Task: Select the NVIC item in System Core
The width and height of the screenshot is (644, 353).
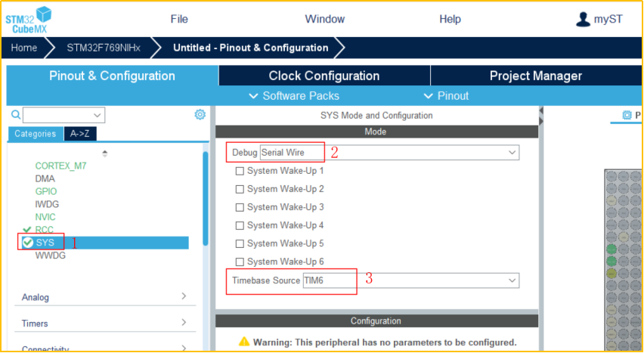Action: [45, 217]
